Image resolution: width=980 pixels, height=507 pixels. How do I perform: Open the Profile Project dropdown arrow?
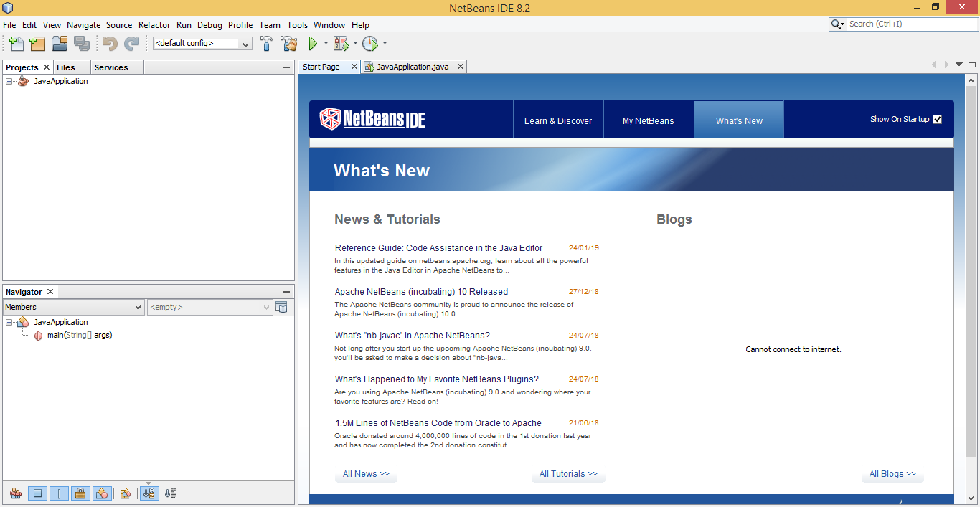[385, 44]
